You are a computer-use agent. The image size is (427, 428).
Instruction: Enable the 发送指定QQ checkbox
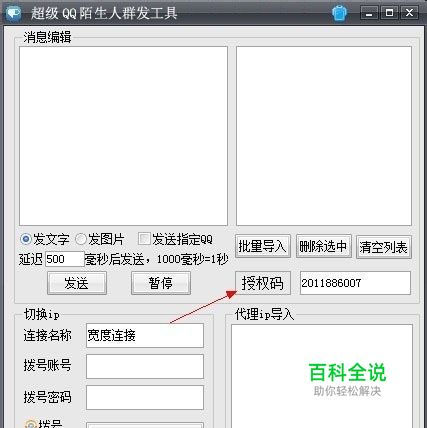(x=144, y=239)
